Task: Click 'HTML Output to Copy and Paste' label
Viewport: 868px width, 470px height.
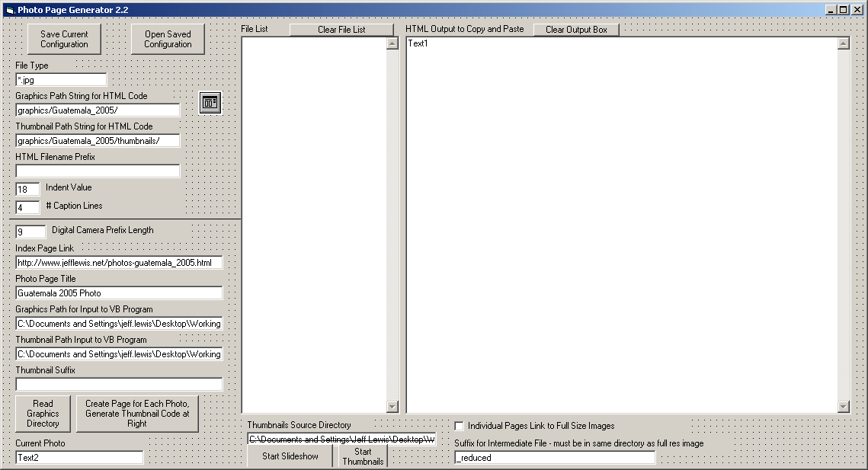Action: click(464, 29)
